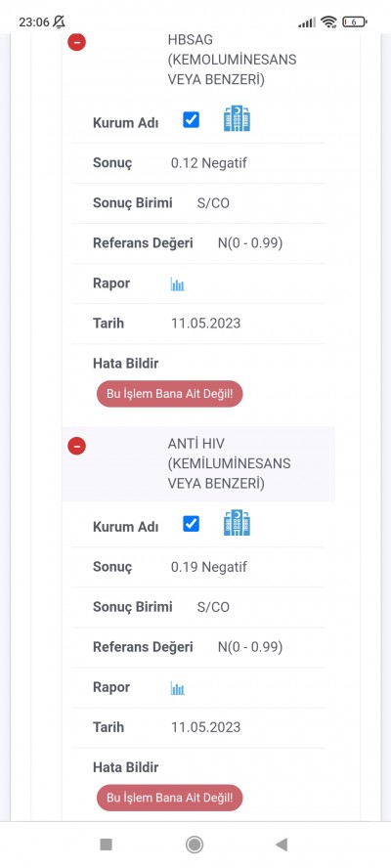Tap the 0.19 Negatif result value
The width and height of the screenshot is (391, 868).
pyautogui.click(x=209, y=567)
